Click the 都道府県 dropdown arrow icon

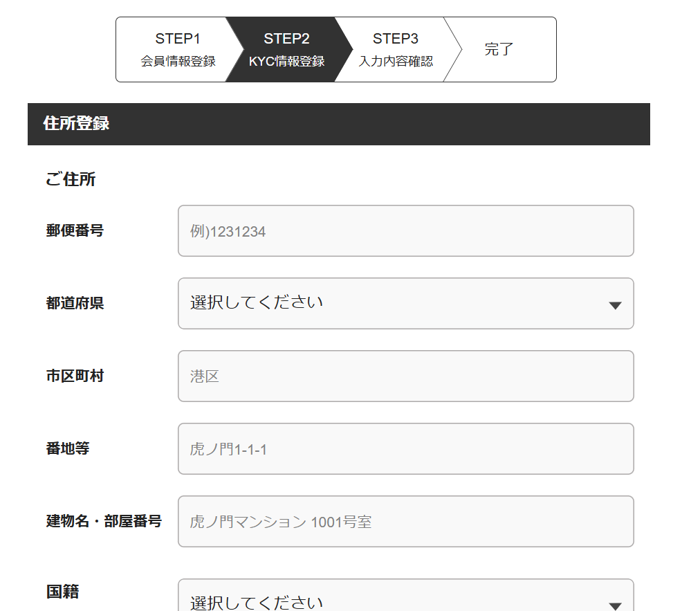tap(615, 305)
